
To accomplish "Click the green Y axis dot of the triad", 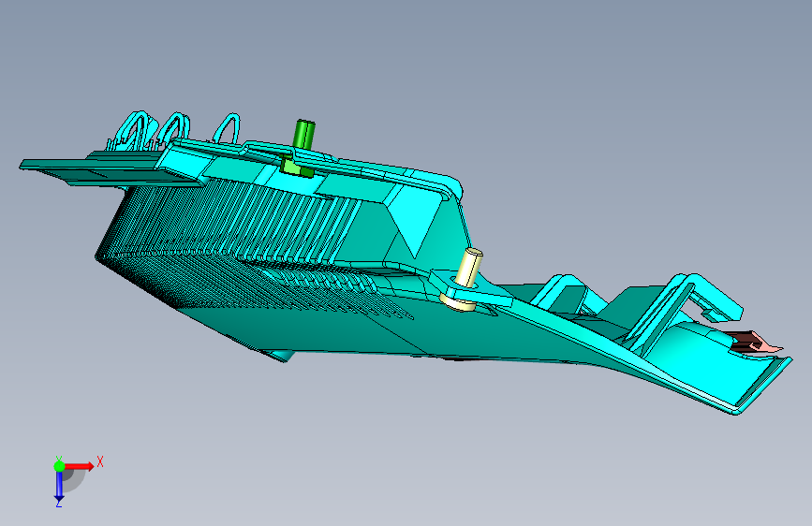I will pos(60,466).
